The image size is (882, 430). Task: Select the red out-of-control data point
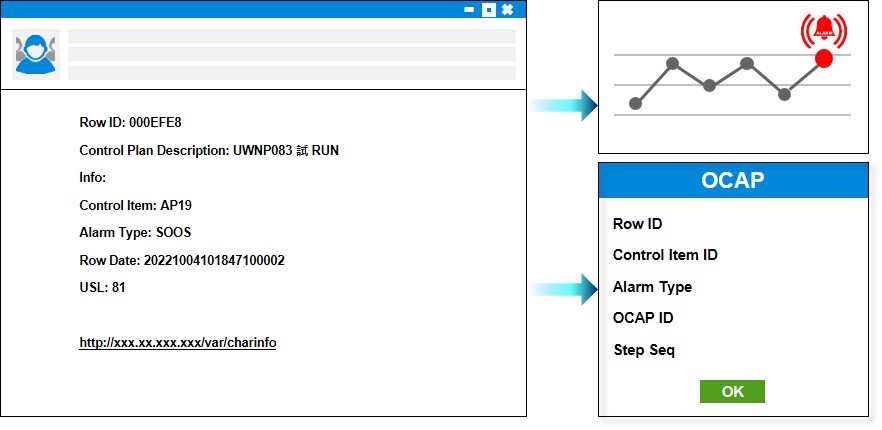tap(823, 59)
